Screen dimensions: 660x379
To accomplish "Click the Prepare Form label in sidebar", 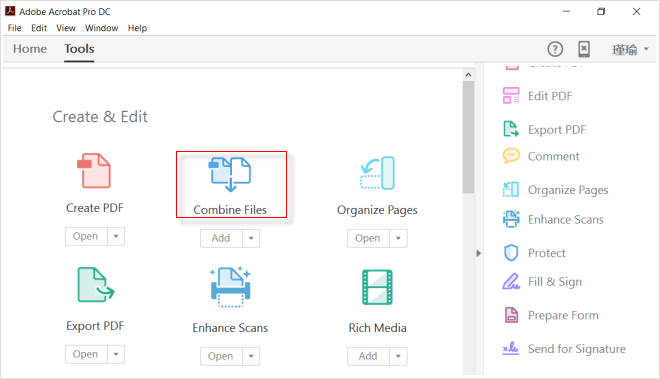I will (563, 315).
